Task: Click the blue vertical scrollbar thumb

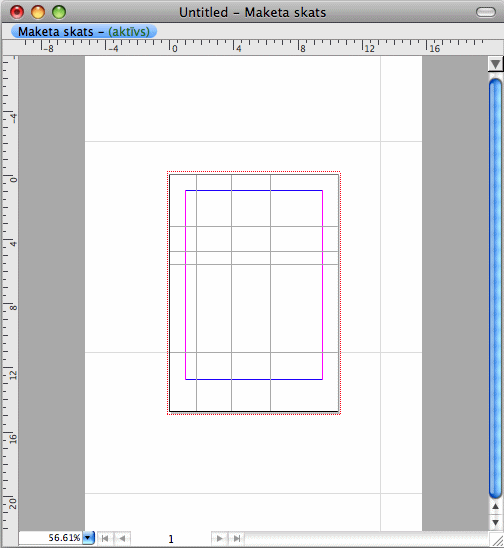Action: 495,288
